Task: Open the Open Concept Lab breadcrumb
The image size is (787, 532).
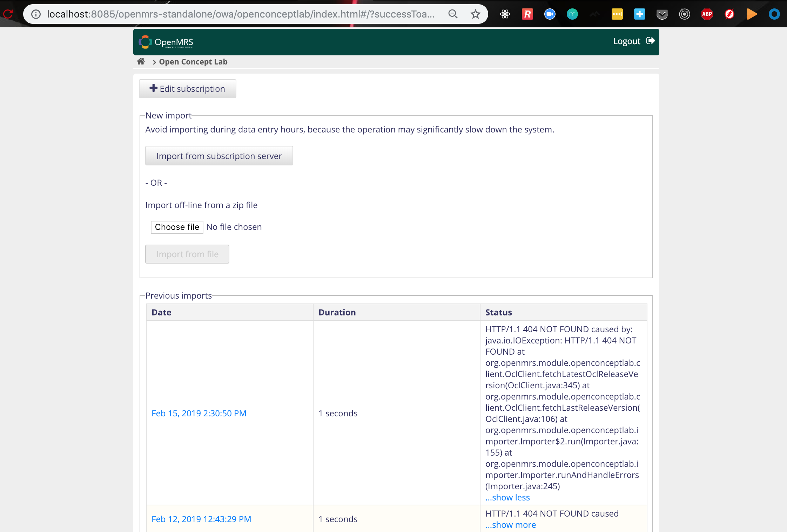Action: click(193, 62)
